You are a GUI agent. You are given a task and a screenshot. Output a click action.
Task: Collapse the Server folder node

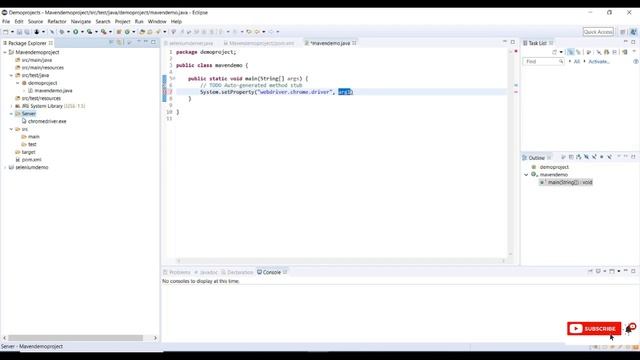[x=11, y=114]
